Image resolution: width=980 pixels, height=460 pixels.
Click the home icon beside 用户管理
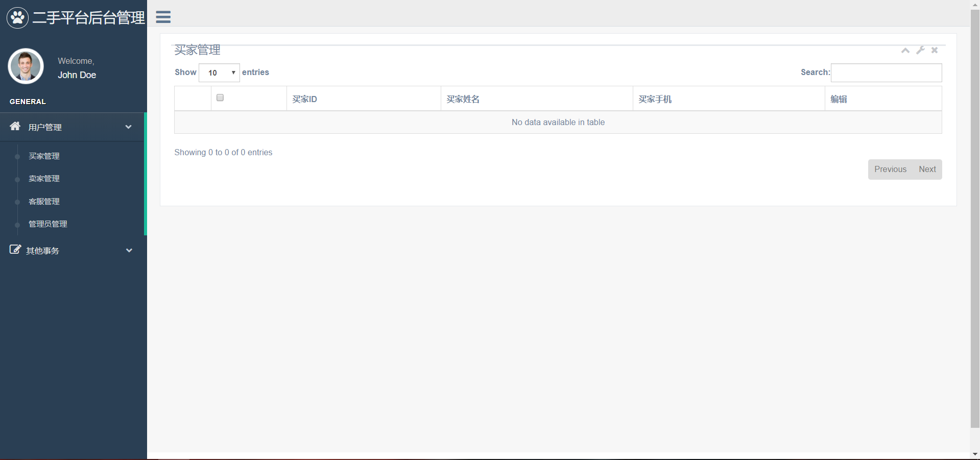[15, 126]
